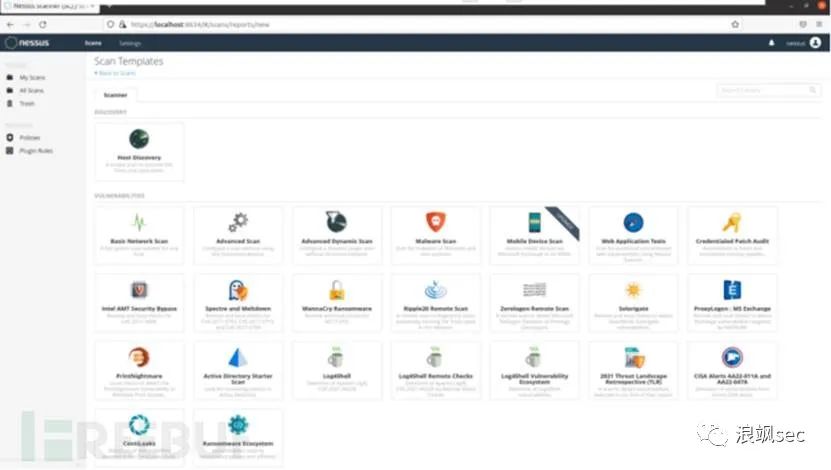Open the 2021 Threat Landscape Retrospective icon

tap(634, 357)
